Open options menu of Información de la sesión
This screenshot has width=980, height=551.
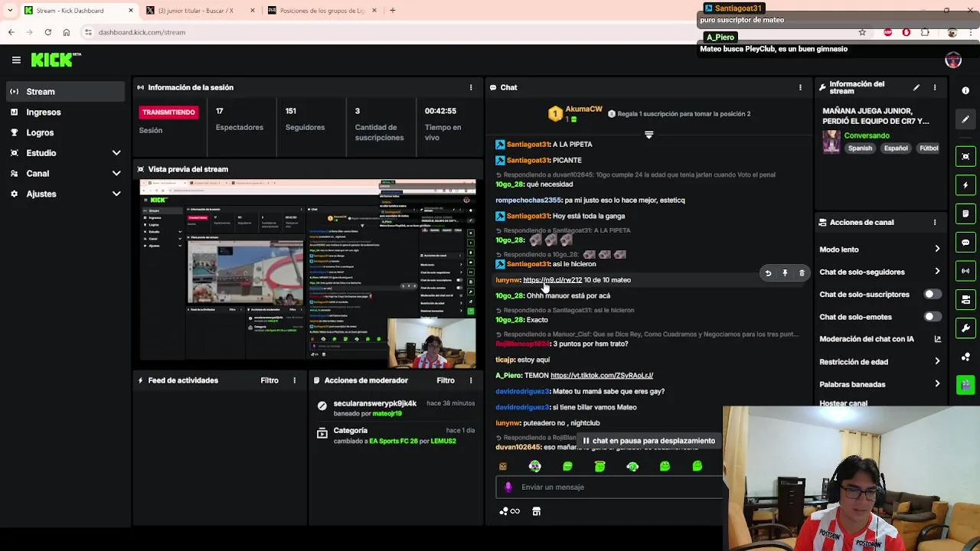click(471, 87)
